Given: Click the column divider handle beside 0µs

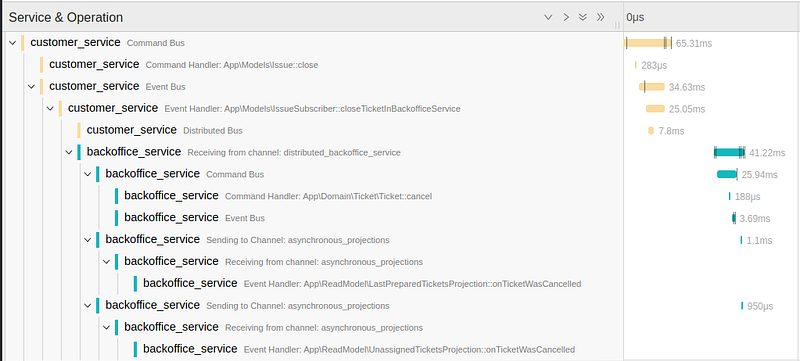Looking at the screenshot, I should point(617,24).
